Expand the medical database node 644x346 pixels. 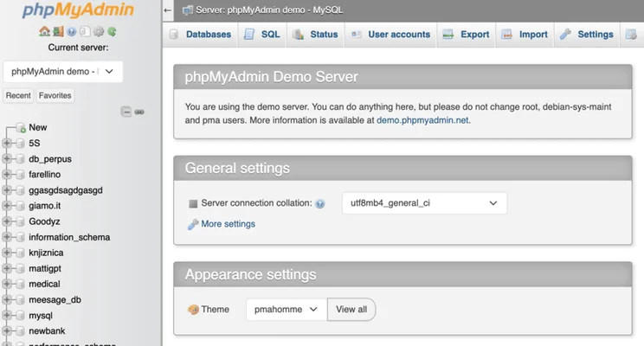pyautogui.click(x=7, y=284)
